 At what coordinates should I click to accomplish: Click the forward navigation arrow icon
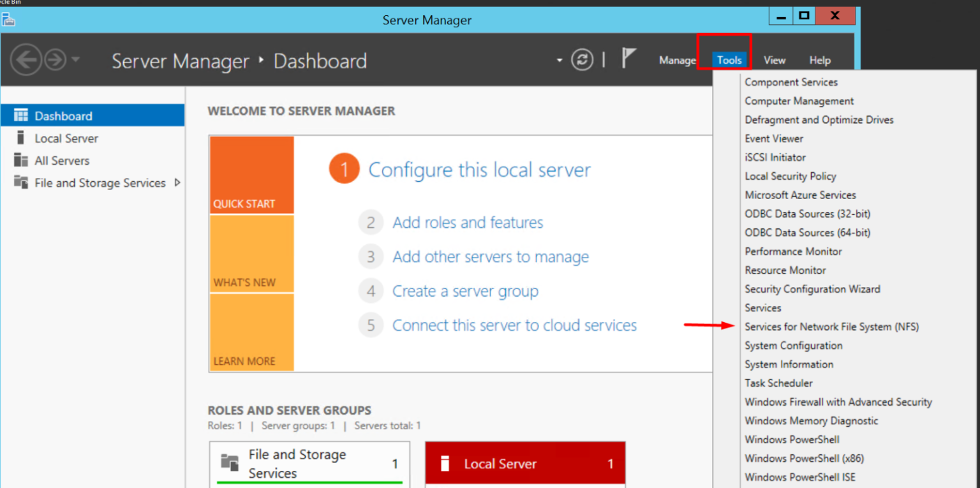[56, 61]
